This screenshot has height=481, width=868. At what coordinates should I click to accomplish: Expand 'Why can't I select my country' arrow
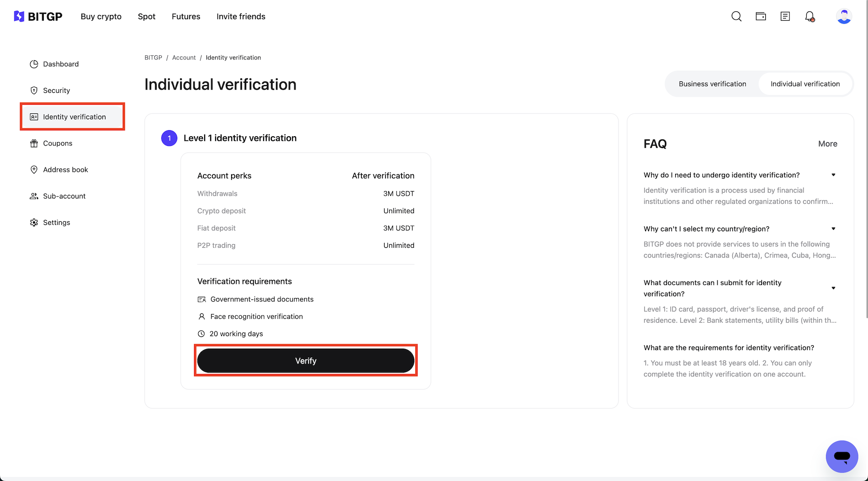pos(833,229)
